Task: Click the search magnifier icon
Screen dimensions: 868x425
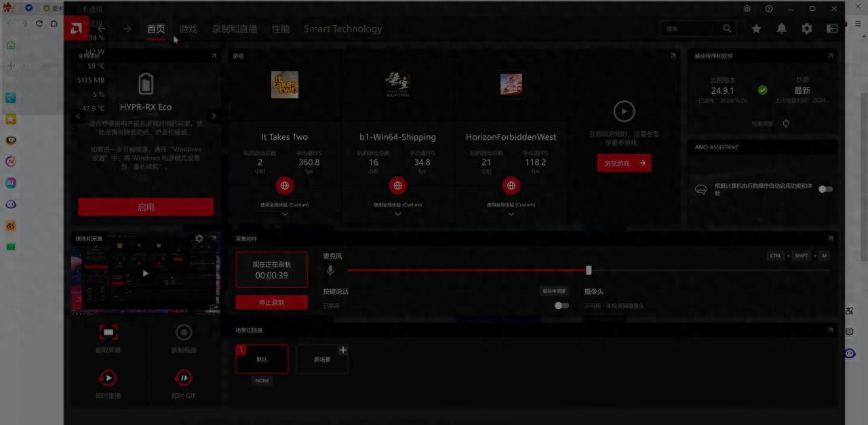Action: (727, 29)
